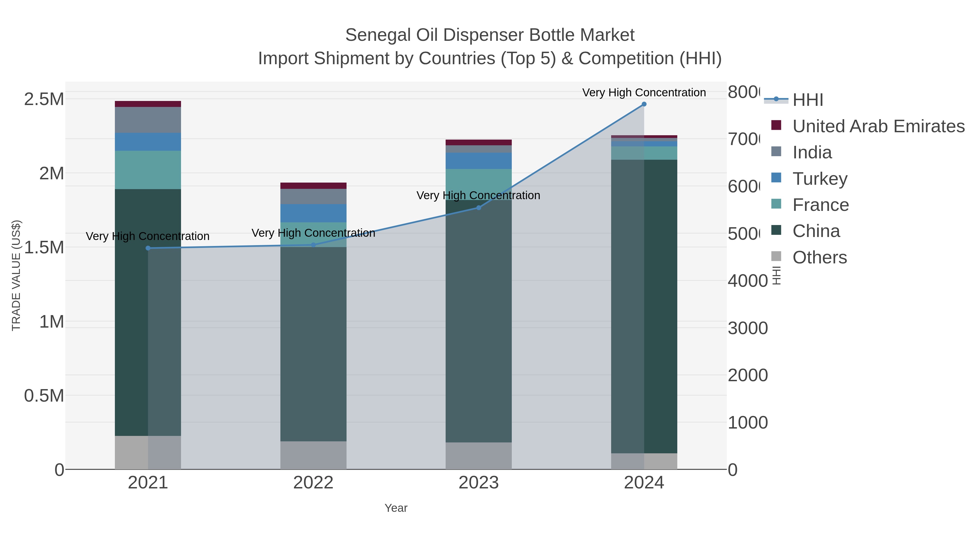Click the Others segment of the 2023 bar

click(479, 455)
